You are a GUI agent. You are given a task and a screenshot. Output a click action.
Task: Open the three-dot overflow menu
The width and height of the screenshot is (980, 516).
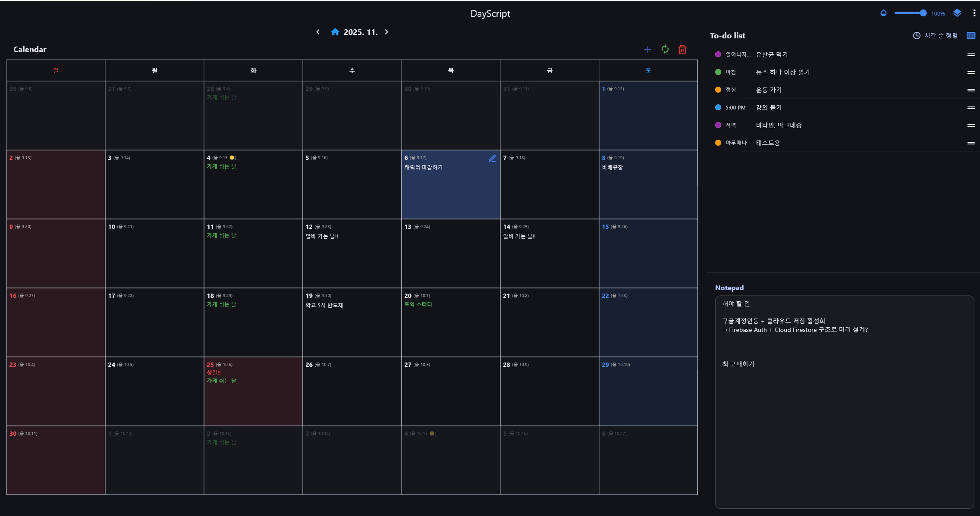pos(974,13)
